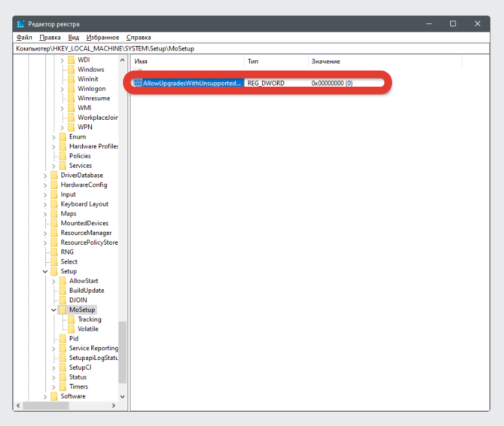Open the Вид menu
Viewport: 504px width, 426px height.
[x=73, y=38]
